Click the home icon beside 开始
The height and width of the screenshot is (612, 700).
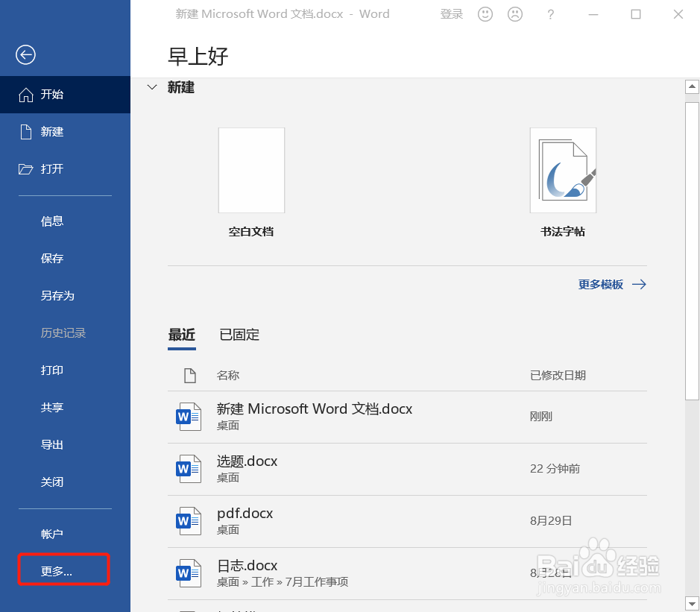click(x=26, y=95)
